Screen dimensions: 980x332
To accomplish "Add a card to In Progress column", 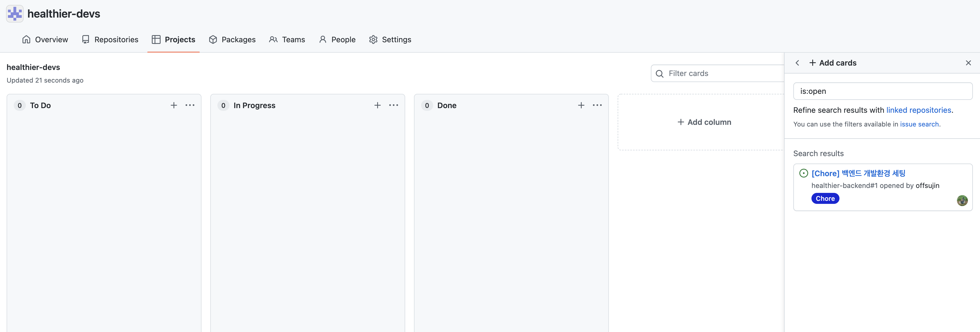I will [377, 105].
